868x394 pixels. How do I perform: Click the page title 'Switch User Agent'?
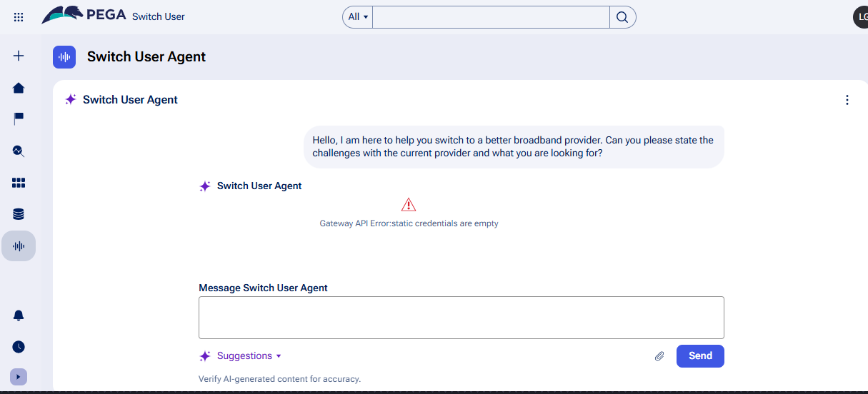[x=146, y=57]
